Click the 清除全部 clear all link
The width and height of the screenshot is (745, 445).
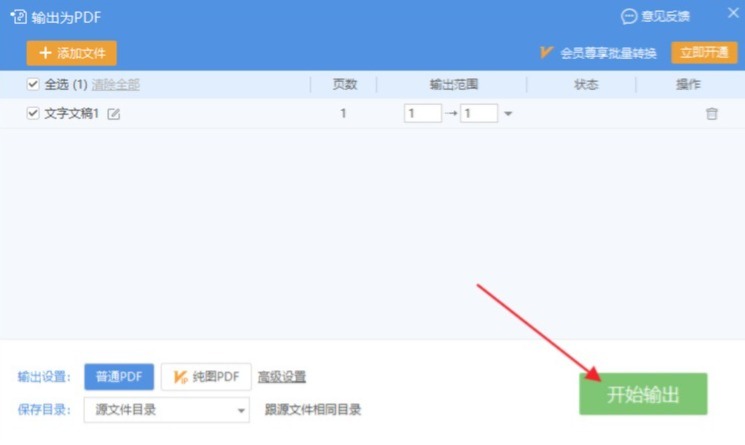(116, 85)
